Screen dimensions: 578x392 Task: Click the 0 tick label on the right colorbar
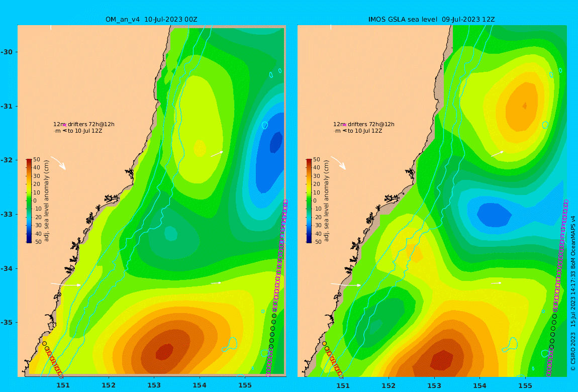click(x=315, y=201)
